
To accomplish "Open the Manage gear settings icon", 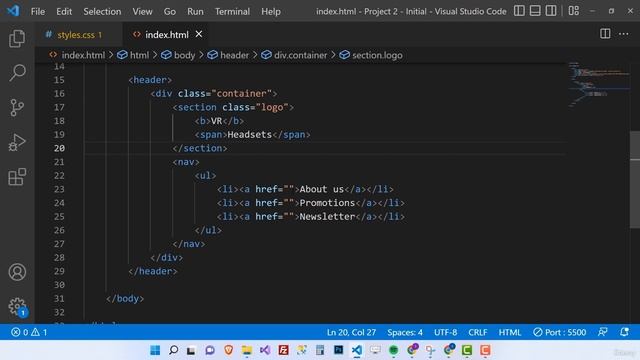I will pos(17,306).
